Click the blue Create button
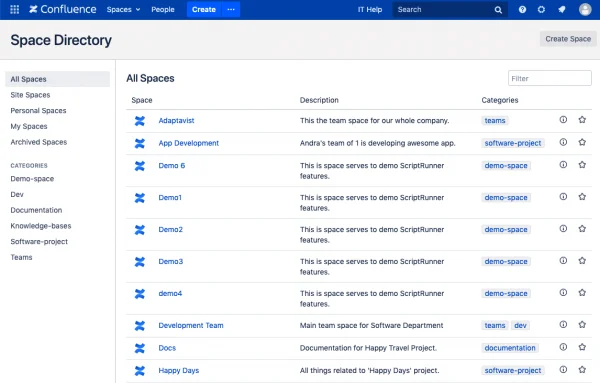This screenshot has width=600, height=383. coord(204,10)
